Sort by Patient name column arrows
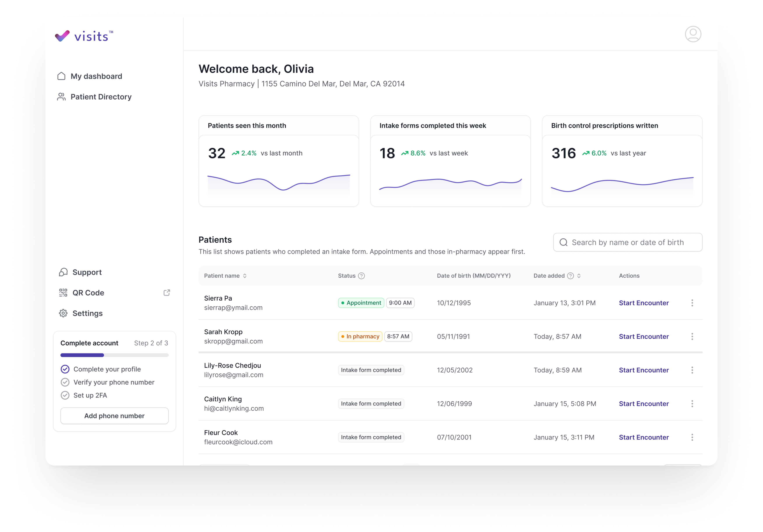 click(245, 276)
